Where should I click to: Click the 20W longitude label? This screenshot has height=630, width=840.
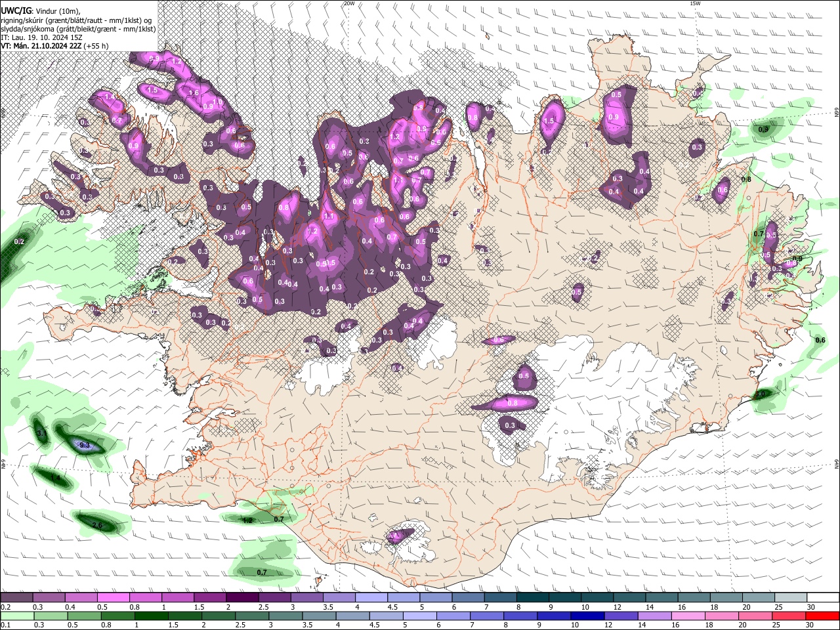tap(349, 3)
